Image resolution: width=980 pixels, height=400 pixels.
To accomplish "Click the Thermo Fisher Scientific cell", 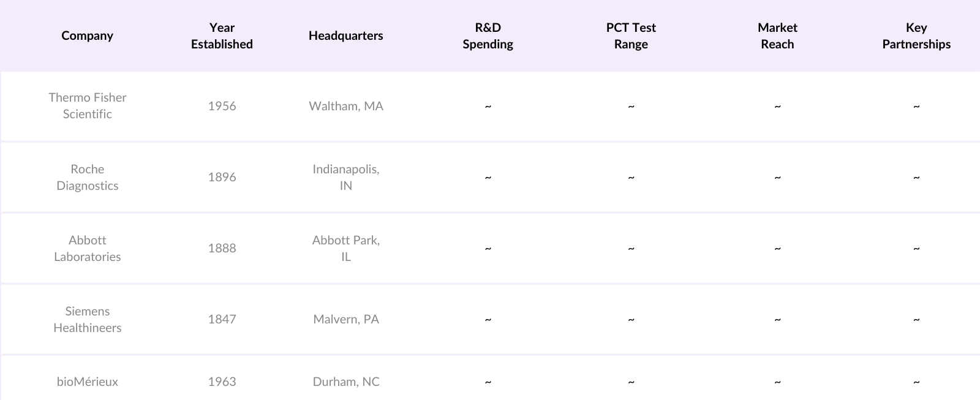I will click(87, 106).
